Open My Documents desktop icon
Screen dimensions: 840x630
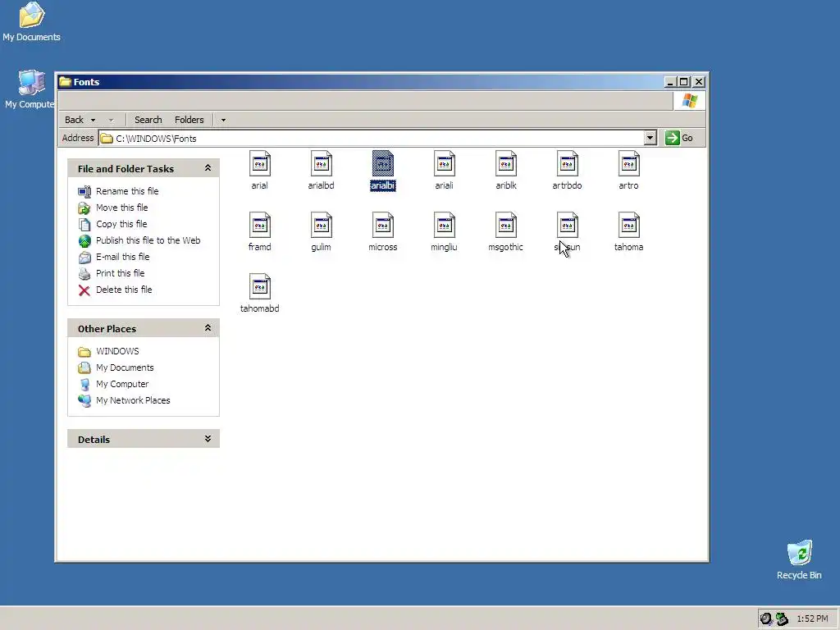click(x=31, y=21)
